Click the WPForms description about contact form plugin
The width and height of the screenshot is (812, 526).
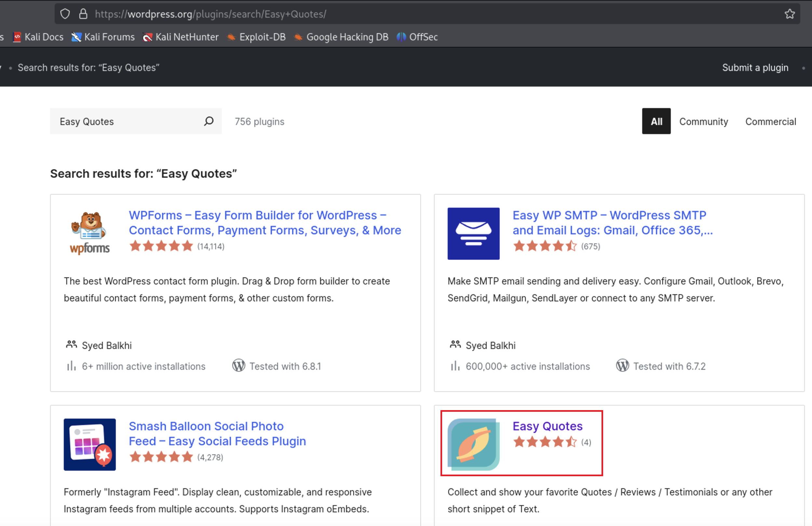click(227, 289)
